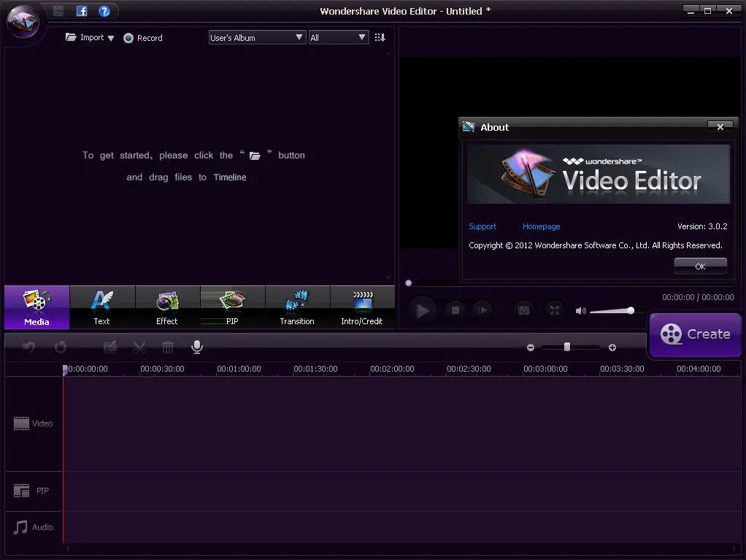Open the help question mark icon

point(104,11)
